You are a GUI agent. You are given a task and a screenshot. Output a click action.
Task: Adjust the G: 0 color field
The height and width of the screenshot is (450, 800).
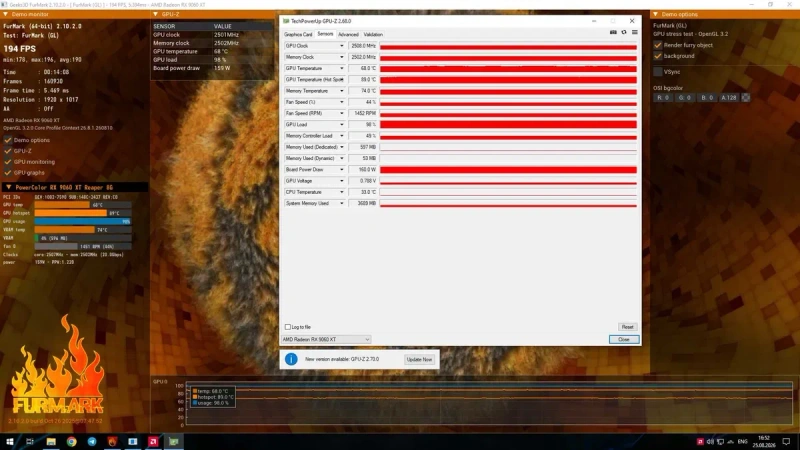685,97
